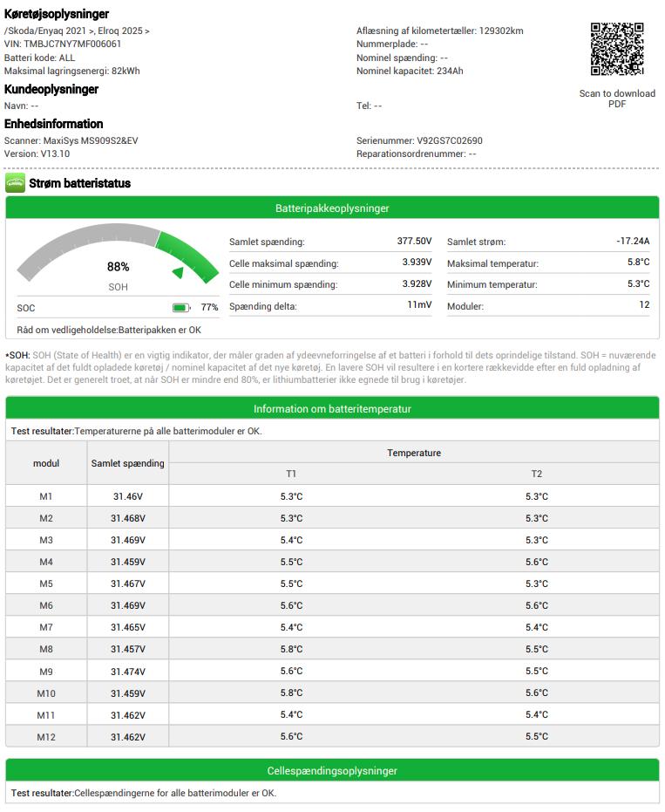Click the Samlet spænding table column header
This screenshot has height=812, width=665.
pos(128,463)
